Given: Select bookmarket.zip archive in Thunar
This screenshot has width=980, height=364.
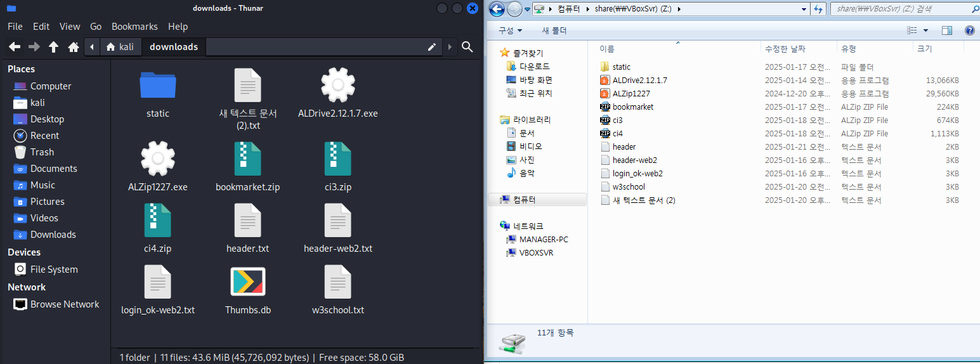Looking at the screenshot, I should (247, 166).
